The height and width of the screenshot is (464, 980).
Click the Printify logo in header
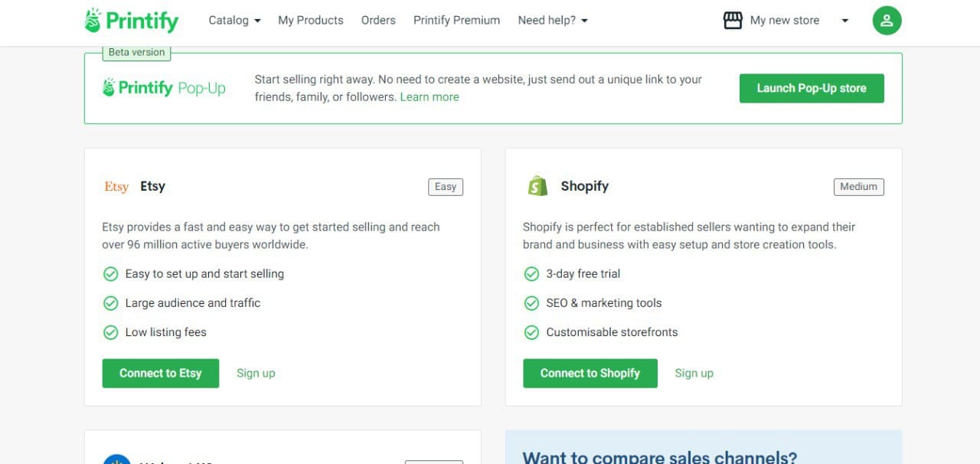pyautogui.click(x=131, y=21)
